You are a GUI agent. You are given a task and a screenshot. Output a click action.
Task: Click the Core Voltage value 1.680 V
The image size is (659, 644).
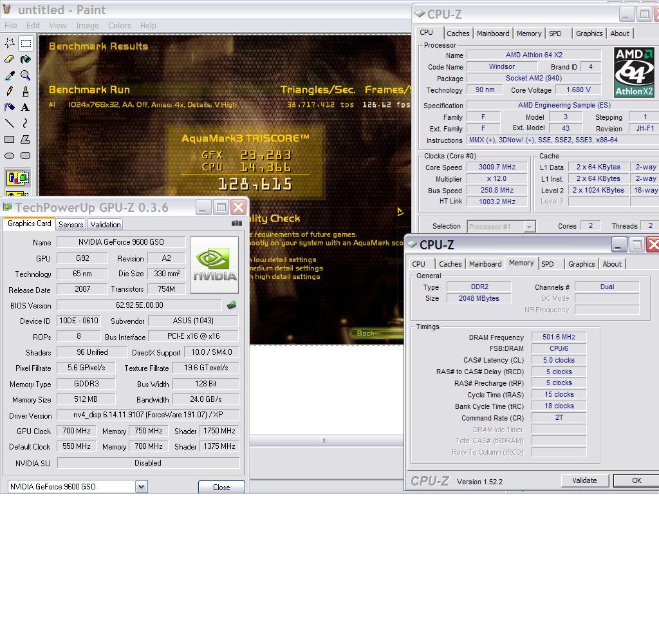(579, 90)
